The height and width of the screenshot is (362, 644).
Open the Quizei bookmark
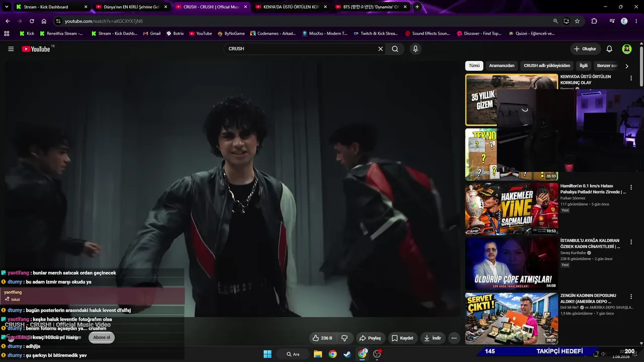pos(531,34)
